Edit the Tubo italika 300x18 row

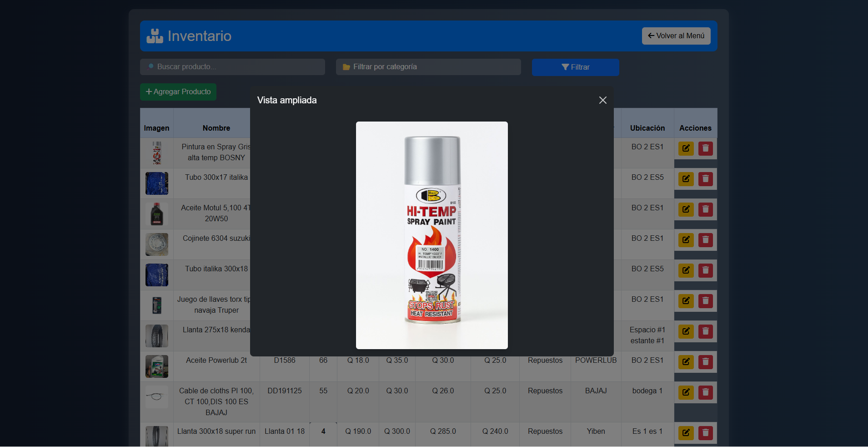(686, 270)
